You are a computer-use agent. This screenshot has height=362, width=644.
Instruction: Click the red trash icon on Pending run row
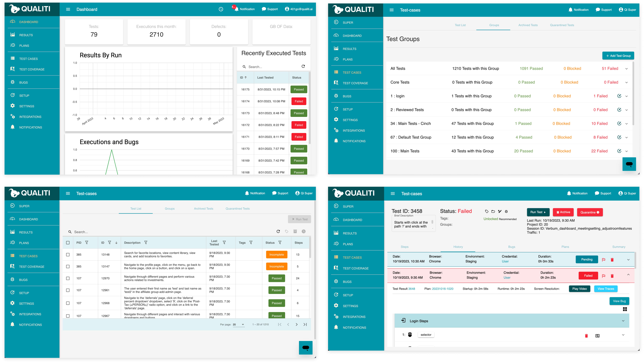point(612,260)
